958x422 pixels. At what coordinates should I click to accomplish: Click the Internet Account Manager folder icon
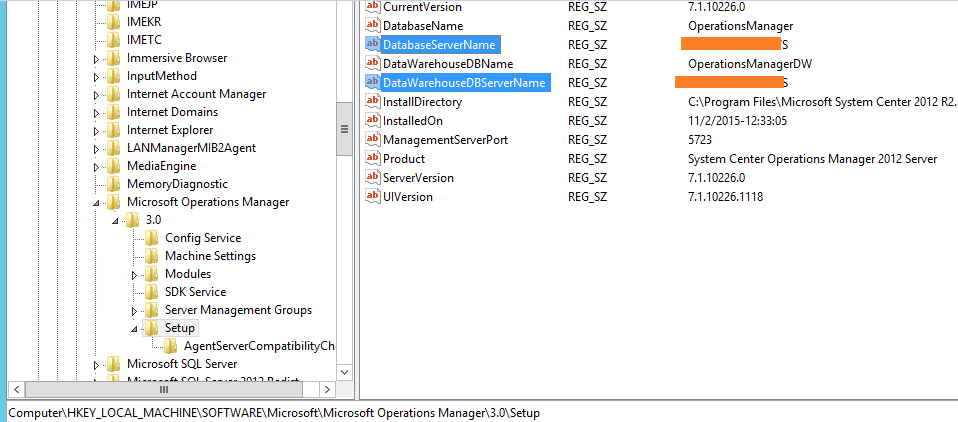tap(114, 95)
